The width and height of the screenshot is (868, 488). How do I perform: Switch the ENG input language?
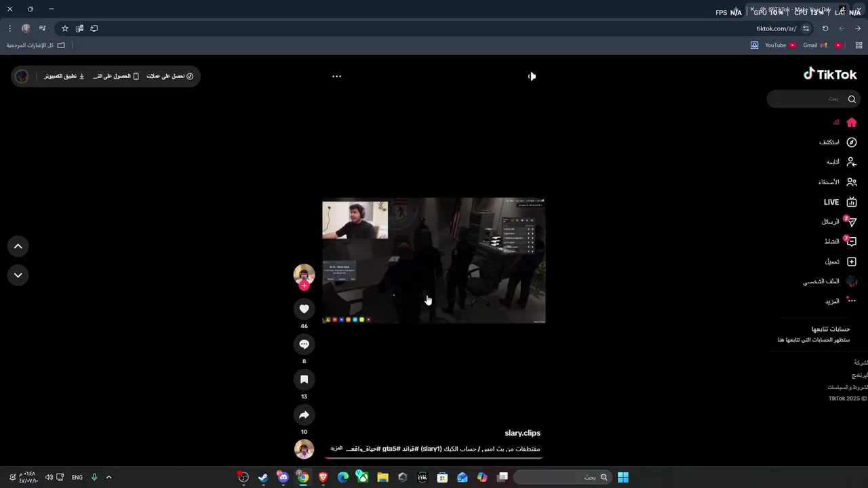click(x=77, y=477)
